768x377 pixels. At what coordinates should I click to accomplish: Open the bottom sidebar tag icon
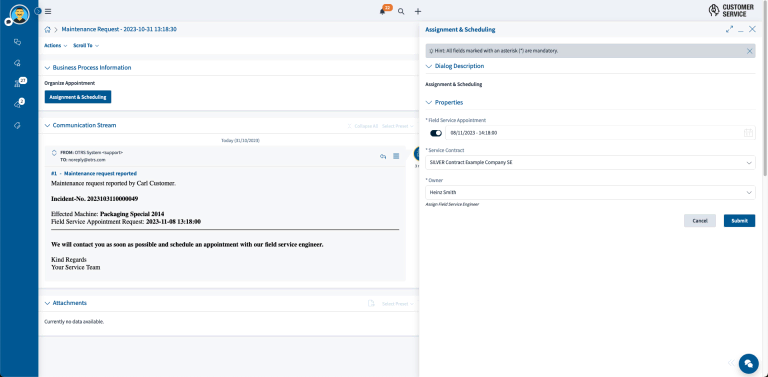[18, 125]
